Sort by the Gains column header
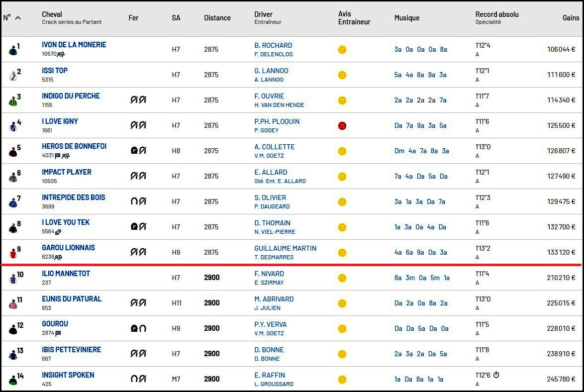The width and height of the screenshot is (584, 392). coord(571,18)
